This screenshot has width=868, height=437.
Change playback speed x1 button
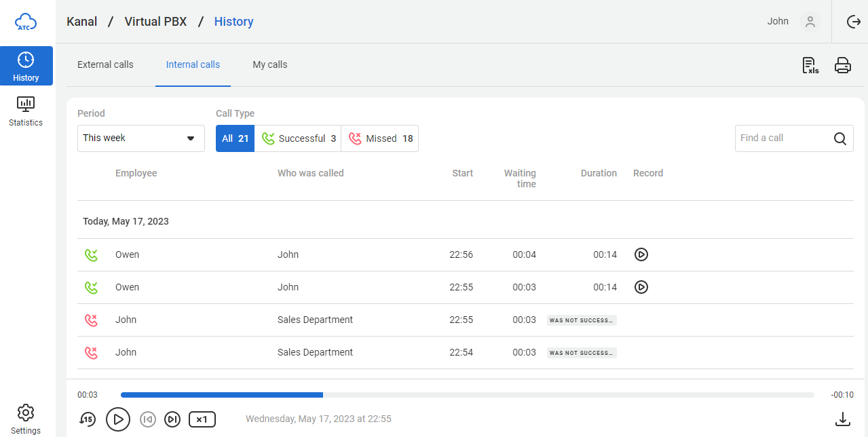202,419
